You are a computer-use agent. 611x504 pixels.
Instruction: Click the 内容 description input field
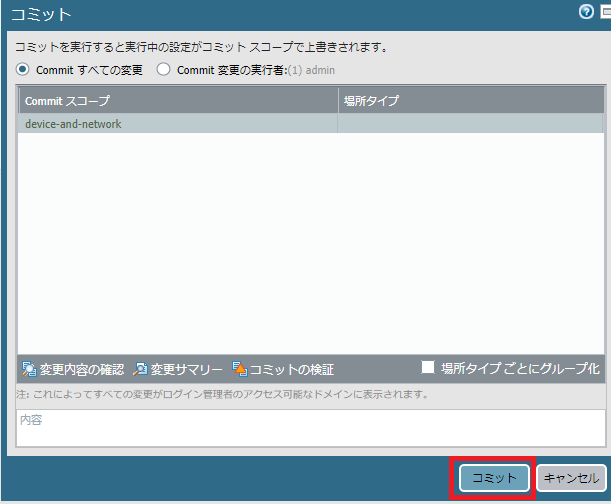311,428
